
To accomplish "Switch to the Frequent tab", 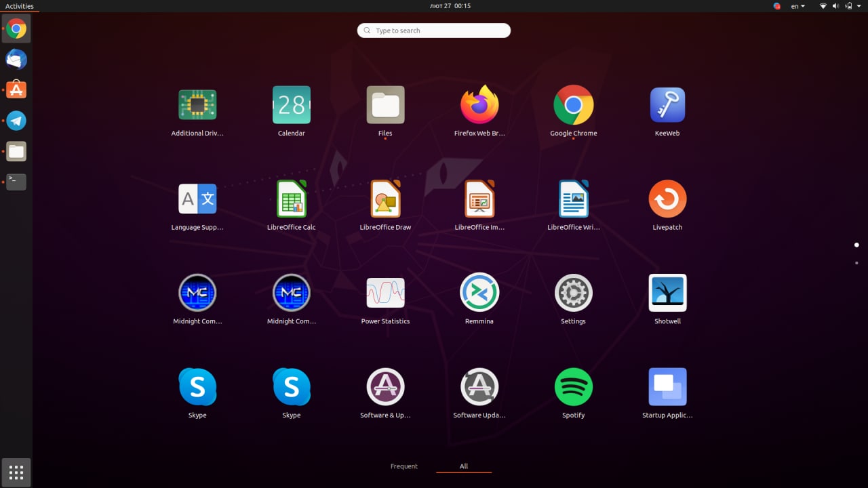I will pyautogui.click(x=404, y=466).
